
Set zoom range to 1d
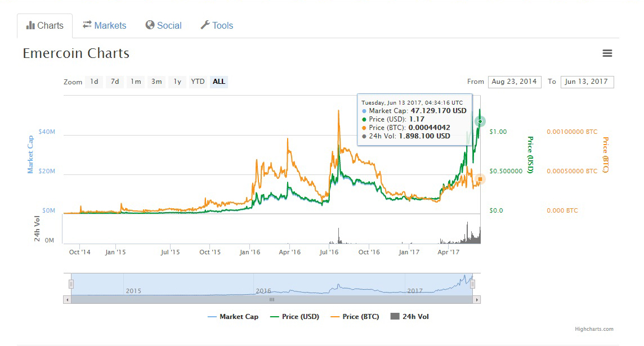94,82
